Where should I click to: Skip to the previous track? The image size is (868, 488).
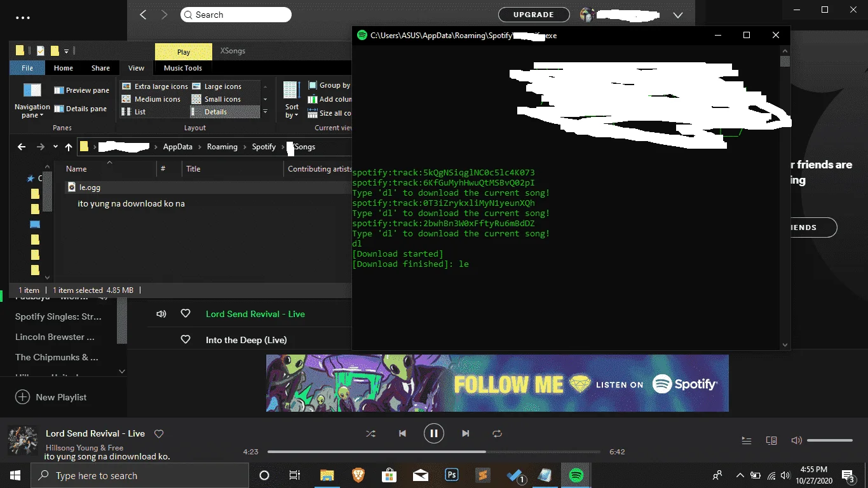[402, 433]
